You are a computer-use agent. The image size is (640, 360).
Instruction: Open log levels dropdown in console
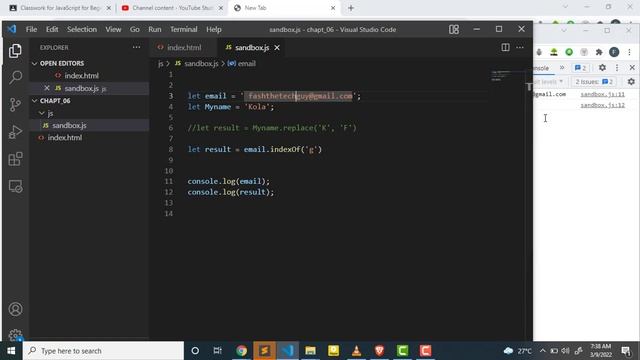click(x=548, y=82)
